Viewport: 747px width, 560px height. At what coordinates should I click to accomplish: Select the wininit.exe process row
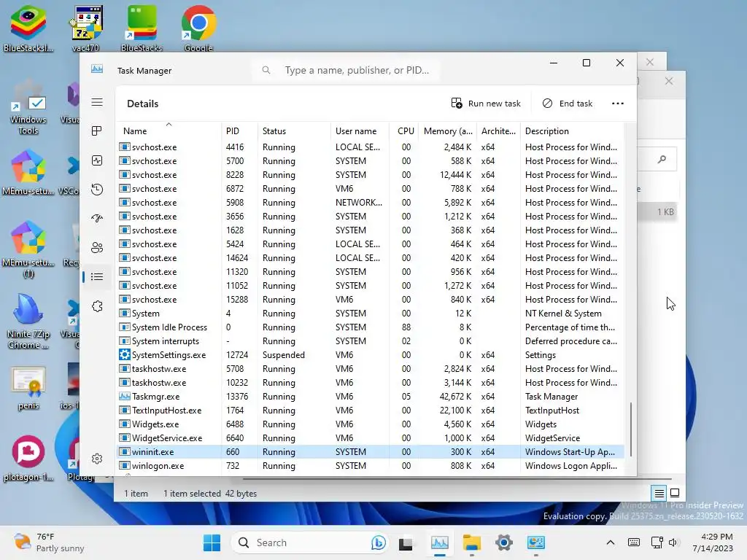click(370, 452)
